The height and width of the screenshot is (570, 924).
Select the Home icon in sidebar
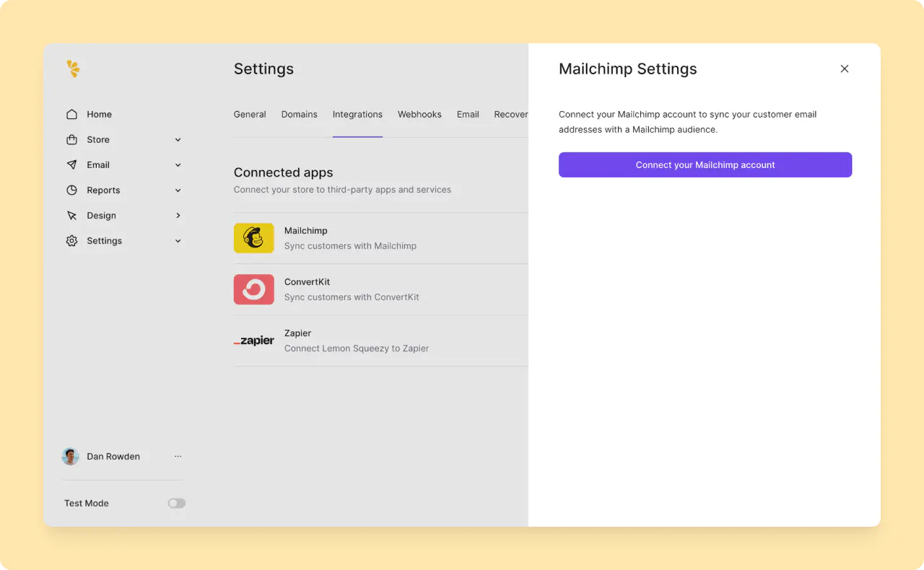[72, 114]
